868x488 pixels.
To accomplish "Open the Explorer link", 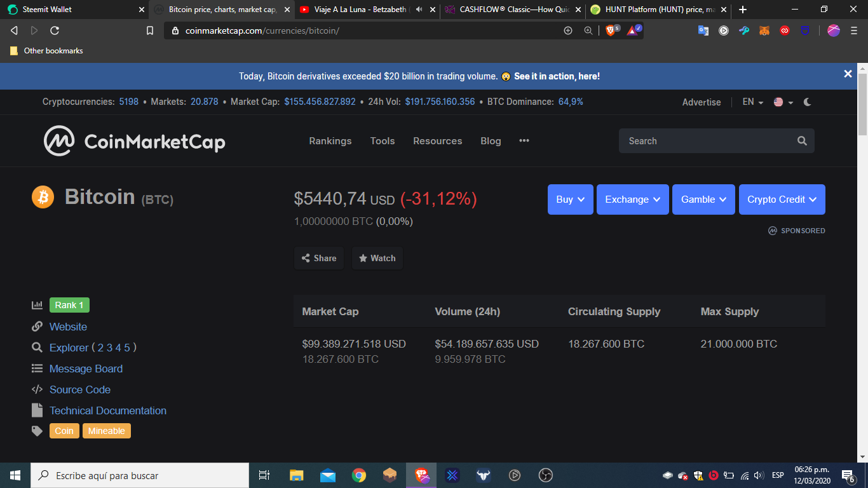I will click(x=69, y=348).
